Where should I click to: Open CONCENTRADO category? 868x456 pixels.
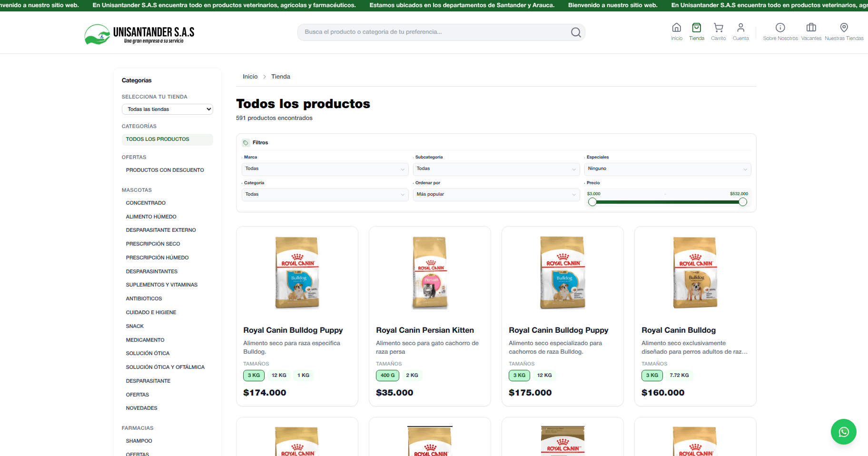[146, 203]
